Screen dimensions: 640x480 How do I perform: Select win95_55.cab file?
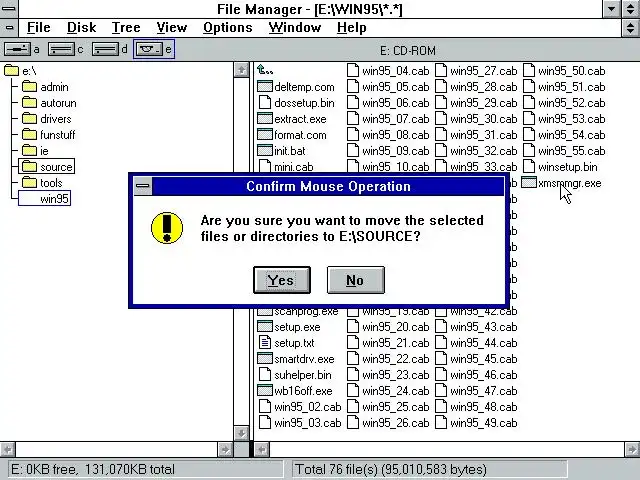(564, 151)
